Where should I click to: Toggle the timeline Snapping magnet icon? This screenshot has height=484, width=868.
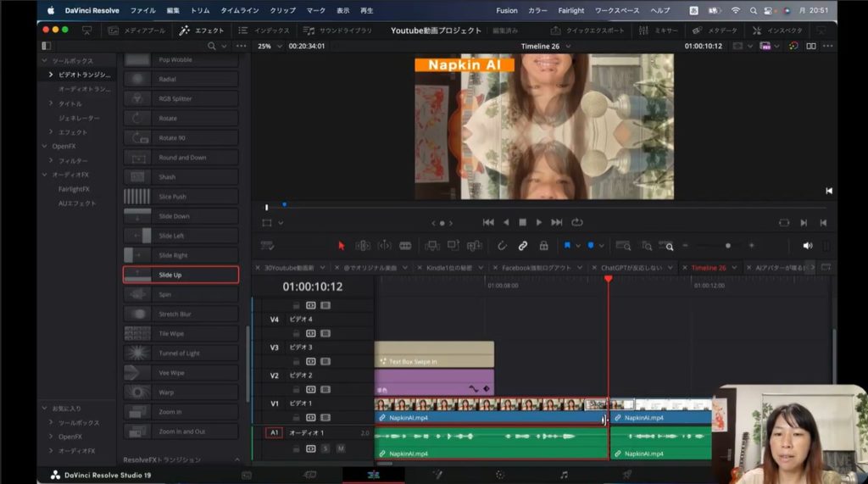coord(502,246)
